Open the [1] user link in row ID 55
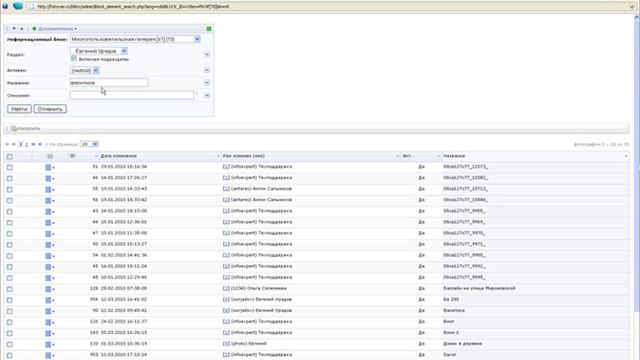The image size is (640, 360). (227, 189)
